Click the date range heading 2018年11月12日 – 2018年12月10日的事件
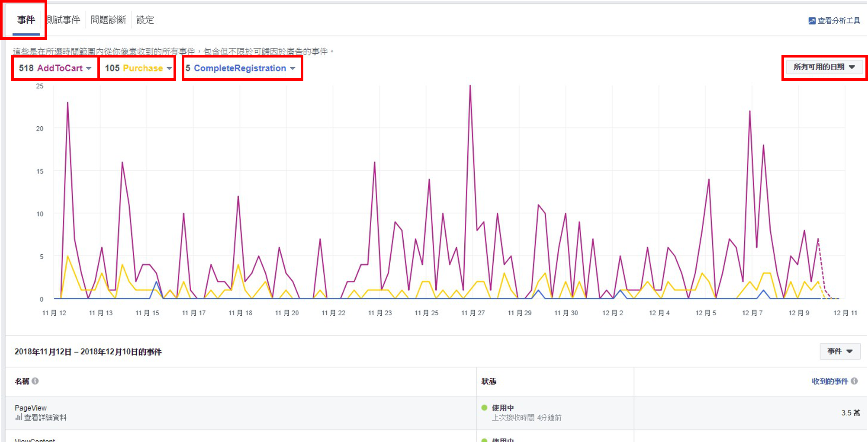The image size is (868, 442). pos(88,352)
